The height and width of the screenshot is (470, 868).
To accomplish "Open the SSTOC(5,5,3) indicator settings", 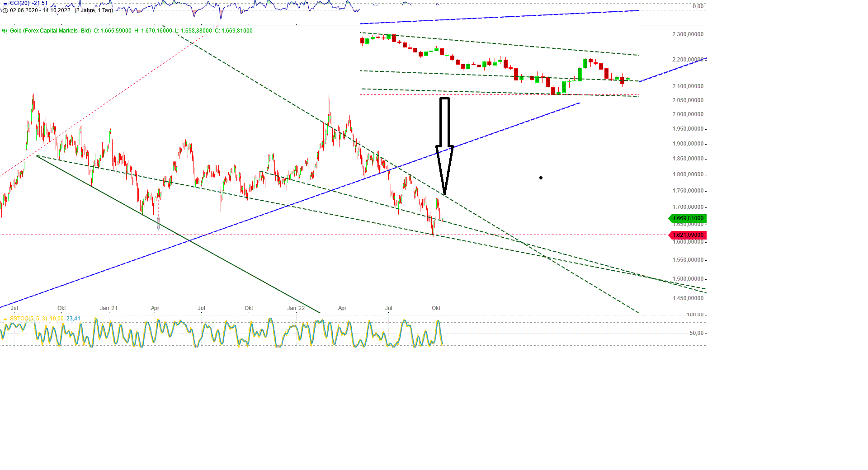I will tap(28, 318).
